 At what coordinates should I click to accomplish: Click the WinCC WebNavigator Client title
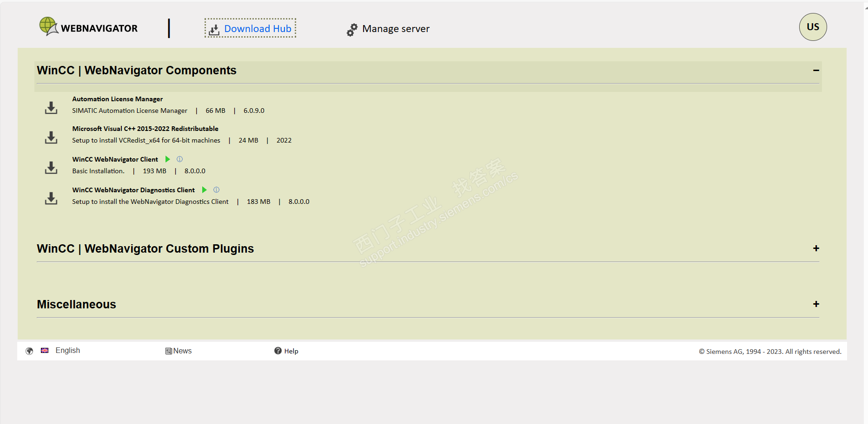click(115, 159)
